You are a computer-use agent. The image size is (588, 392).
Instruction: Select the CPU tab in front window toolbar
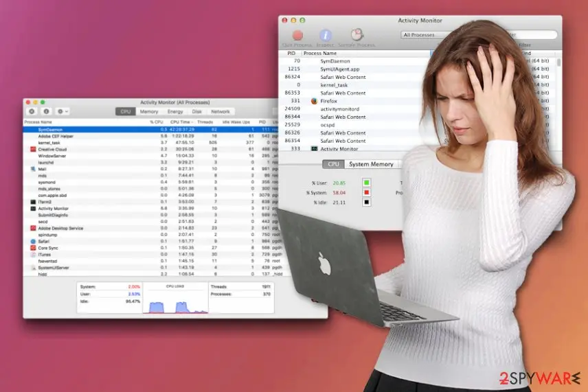tap(126, 112)
